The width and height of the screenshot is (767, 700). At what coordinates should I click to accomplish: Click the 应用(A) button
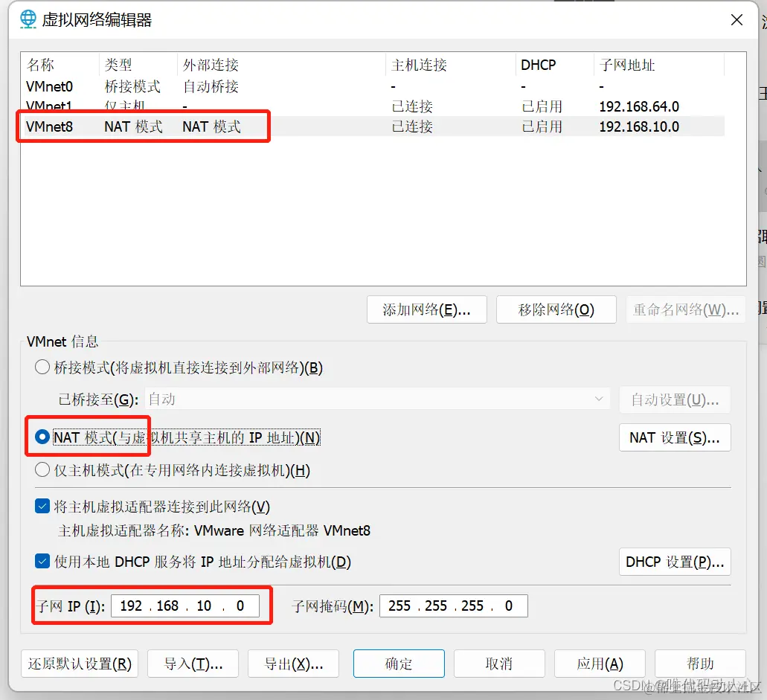(x=600, y=664)
